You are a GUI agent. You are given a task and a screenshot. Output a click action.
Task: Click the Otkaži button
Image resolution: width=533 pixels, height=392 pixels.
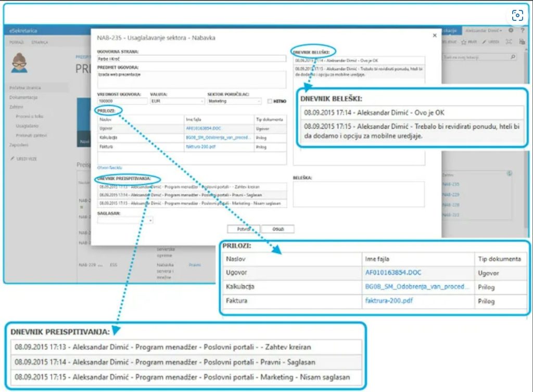(x=278, y=229)
